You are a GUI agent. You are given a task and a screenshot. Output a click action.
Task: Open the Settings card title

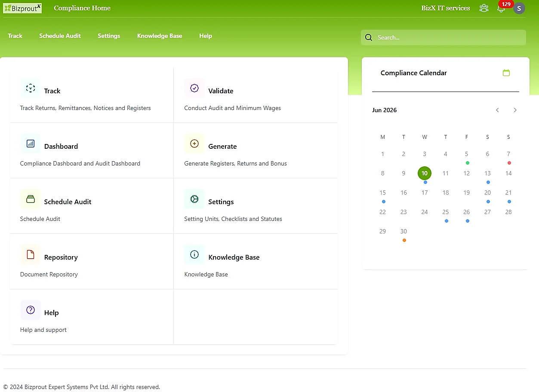[x=221, y=202]
